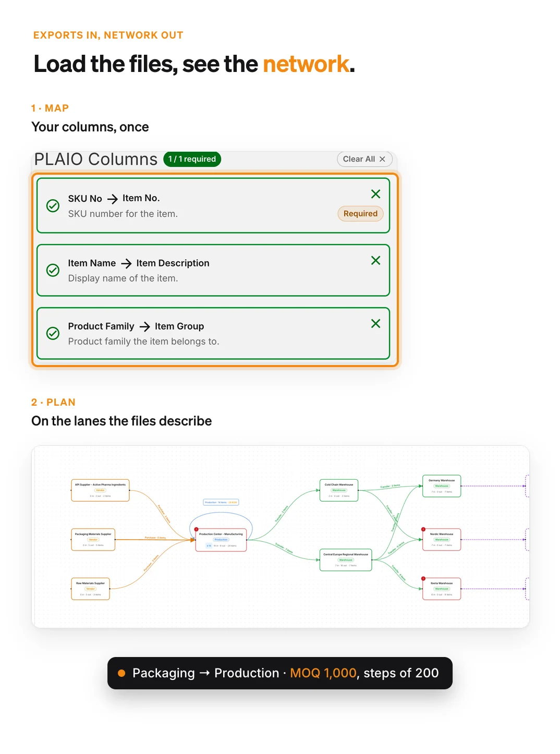Remove the SKU No mapping with its X

click(375, 194)
